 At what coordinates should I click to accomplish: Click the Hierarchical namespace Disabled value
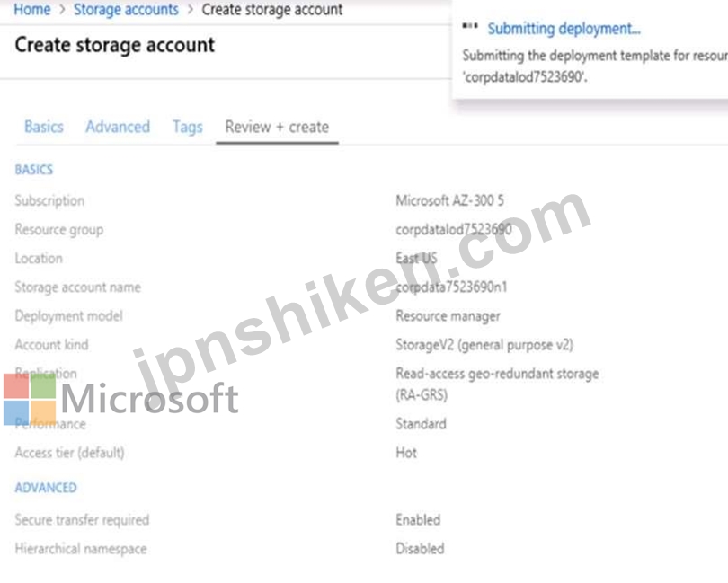point(420,549)
